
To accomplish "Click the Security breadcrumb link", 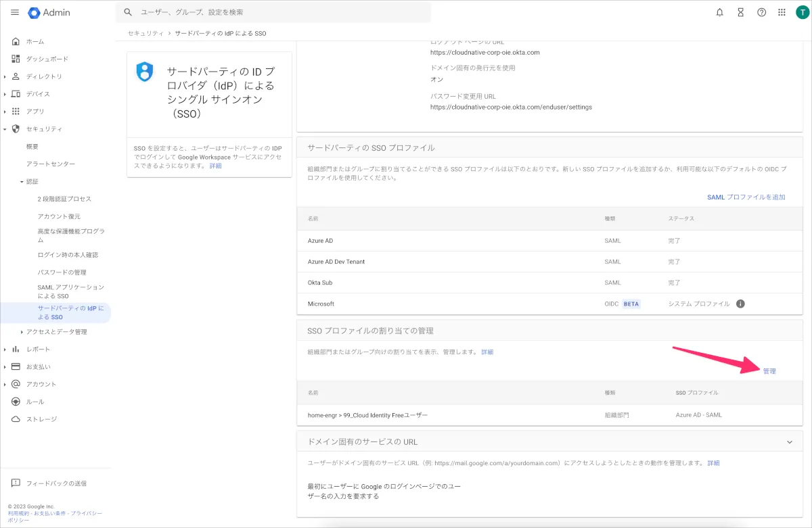I will 145,33.
